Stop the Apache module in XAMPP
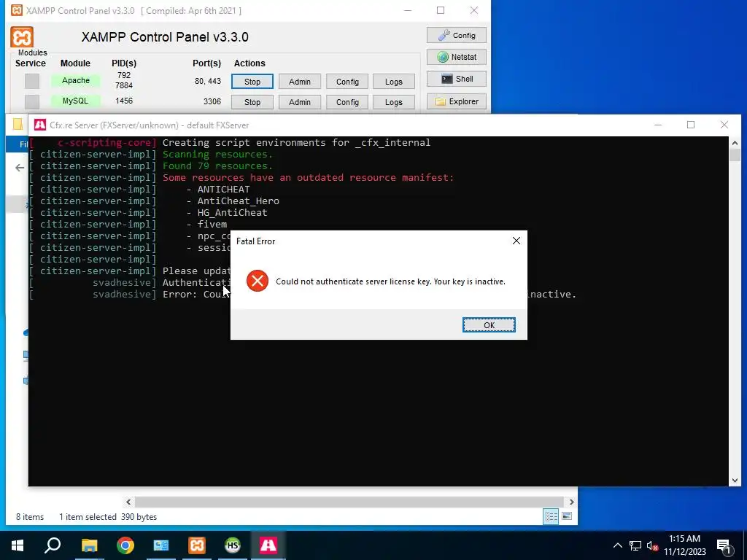 tap(252, 82)
